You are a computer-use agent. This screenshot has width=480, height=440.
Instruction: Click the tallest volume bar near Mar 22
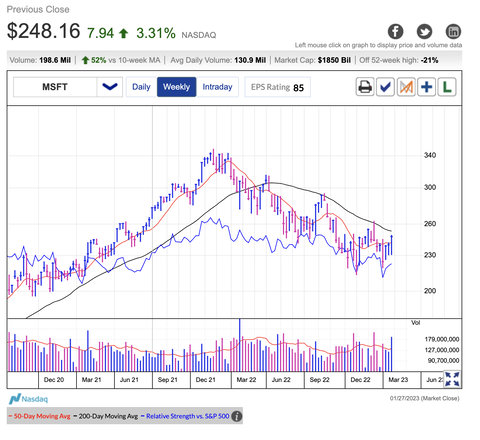[240, 345]
